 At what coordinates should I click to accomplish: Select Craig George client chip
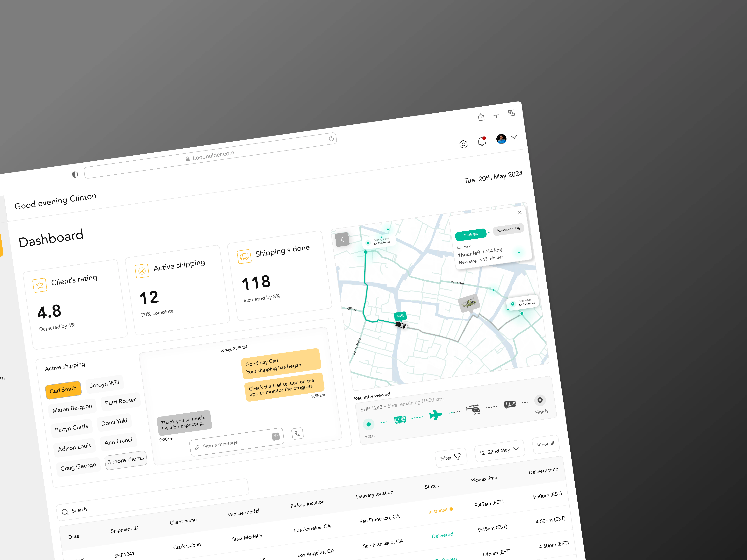pyautogui.click(x=78, y=467)
